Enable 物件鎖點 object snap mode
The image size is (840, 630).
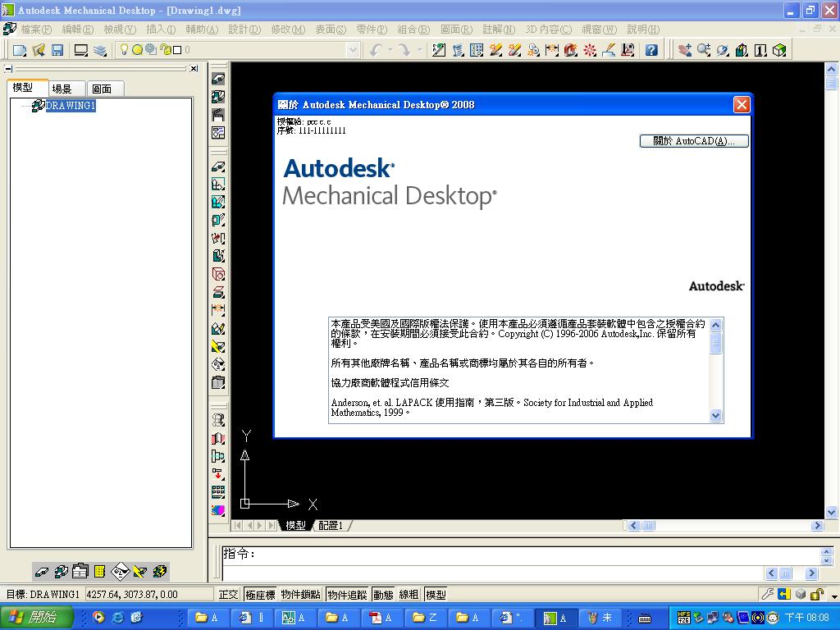[301, 595]
